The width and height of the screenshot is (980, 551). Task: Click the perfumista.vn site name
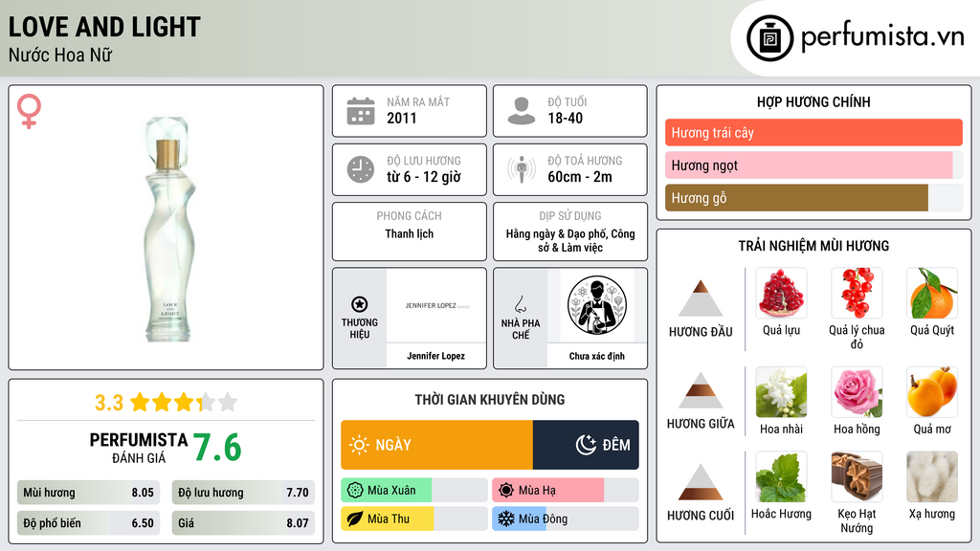[x=882, y=36]
